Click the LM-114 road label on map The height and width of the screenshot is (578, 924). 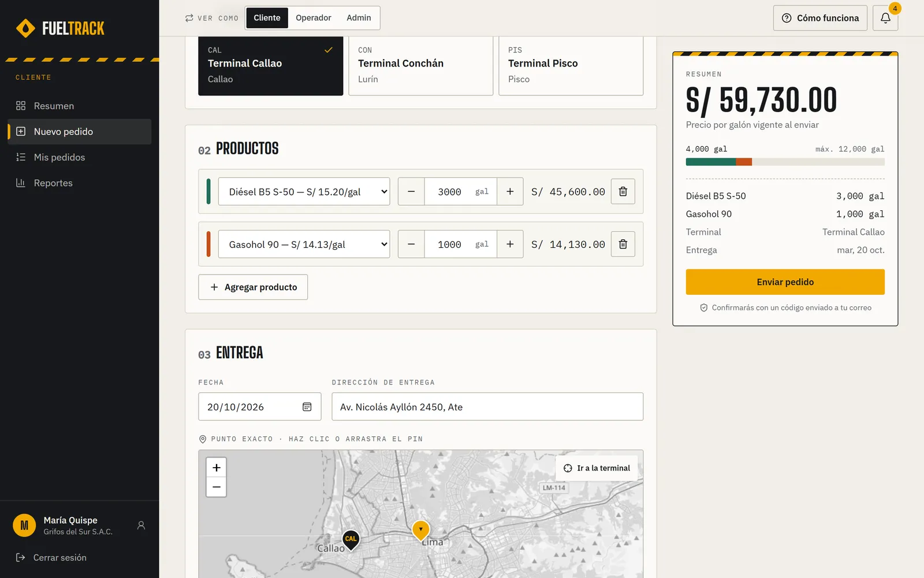tap(554, 488)
